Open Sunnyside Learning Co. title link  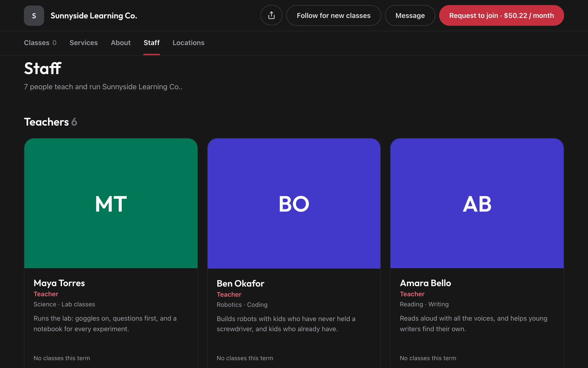tap(94, 16)
